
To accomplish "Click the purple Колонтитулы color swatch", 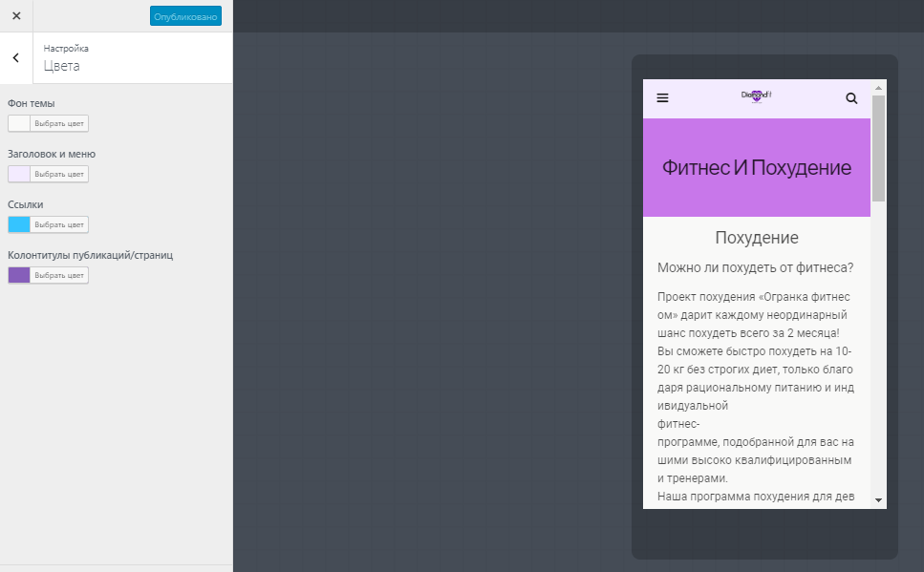I will [x=19, y=276].
